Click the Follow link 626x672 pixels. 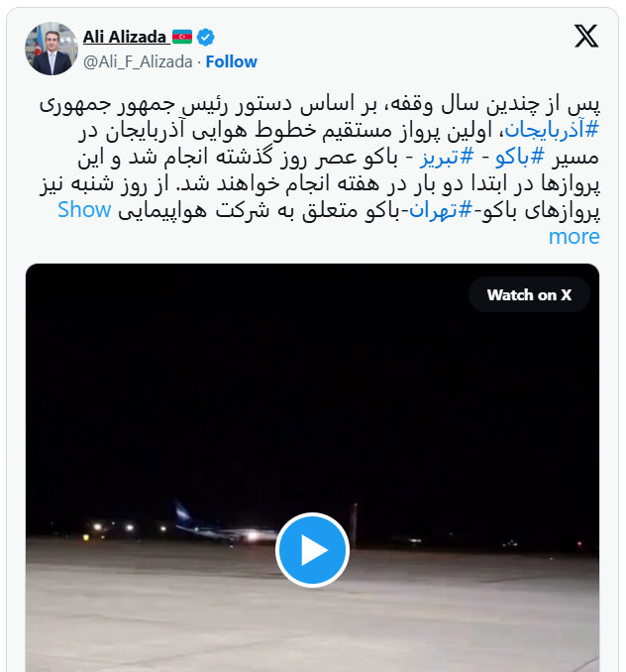[231, 61]
